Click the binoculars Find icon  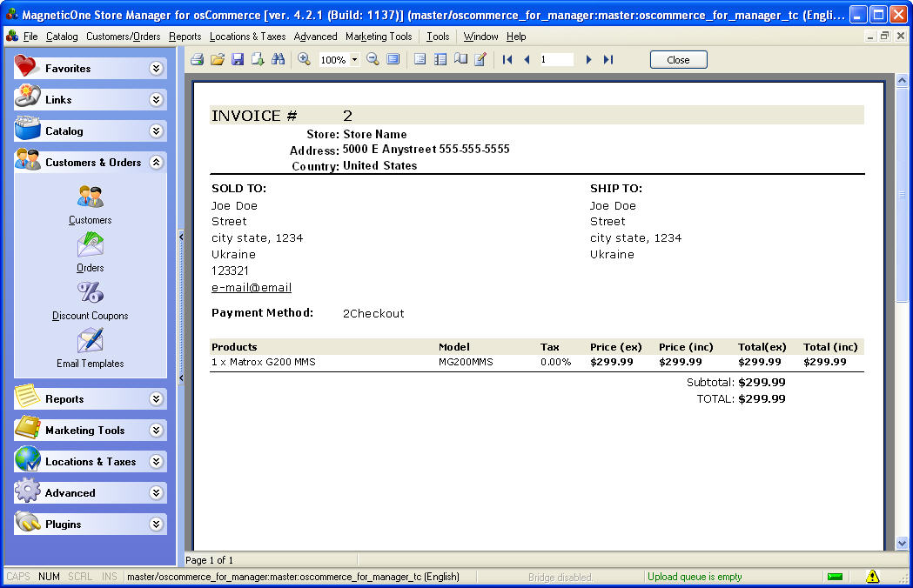(279, 59)
